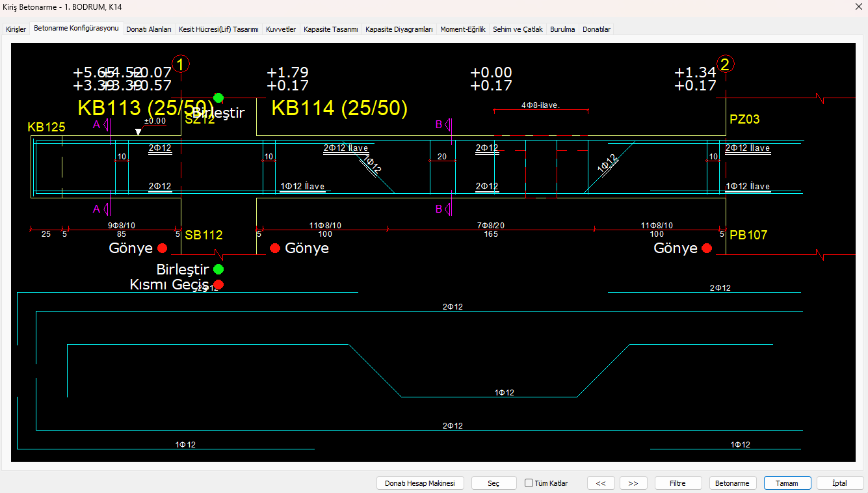Click the +0.00 value above mid-span
The height and width of the screenshot is (493, 868).
(x=491, y=73)
